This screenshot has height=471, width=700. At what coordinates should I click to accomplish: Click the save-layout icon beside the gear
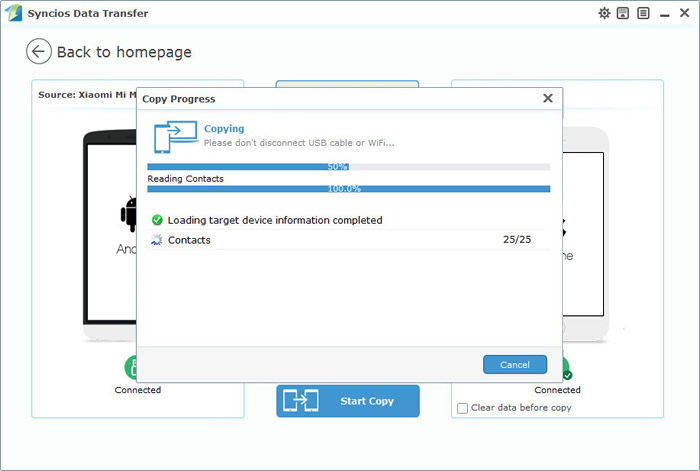pyautogui.click(x=623, y=13)
